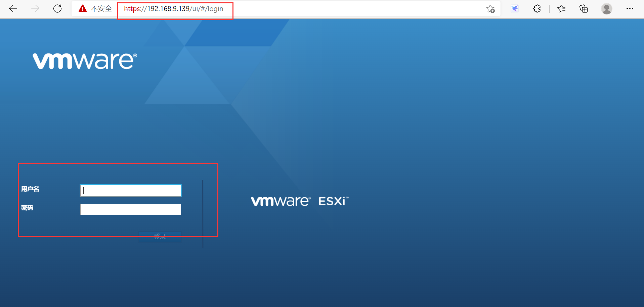Add this page to favorites star
Image resolution: width=644 pixels, height=307 pixels.
490,9
